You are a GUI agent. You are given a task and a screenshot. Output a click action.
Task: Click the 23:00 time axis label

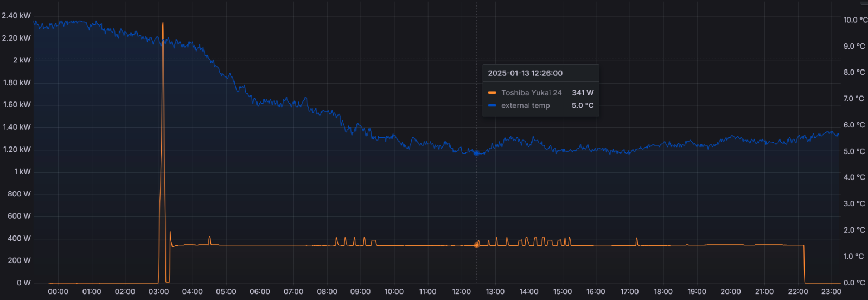click(832, 292)
